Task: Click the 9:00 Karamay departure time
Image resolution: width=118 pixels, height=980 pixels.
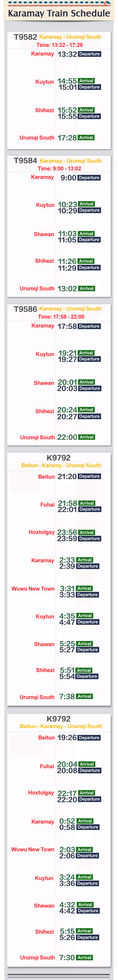Action: pyautogui.click(x=68, y=178)
